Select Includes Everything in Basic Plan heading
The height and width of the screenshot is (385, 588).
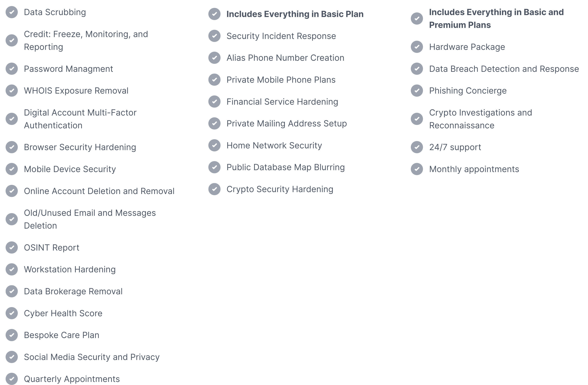pyautogui.click(x=295, y=14)
